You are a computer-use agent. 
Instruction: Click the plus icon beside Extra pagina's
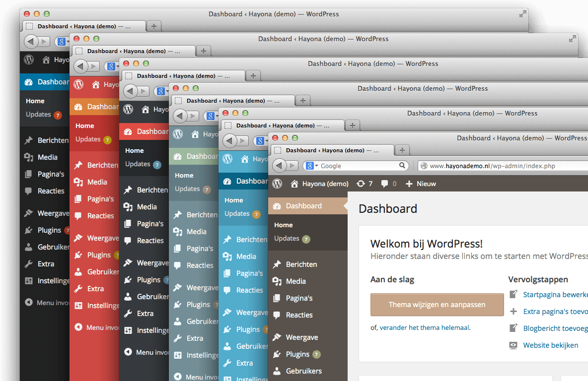tap(514, 312)
